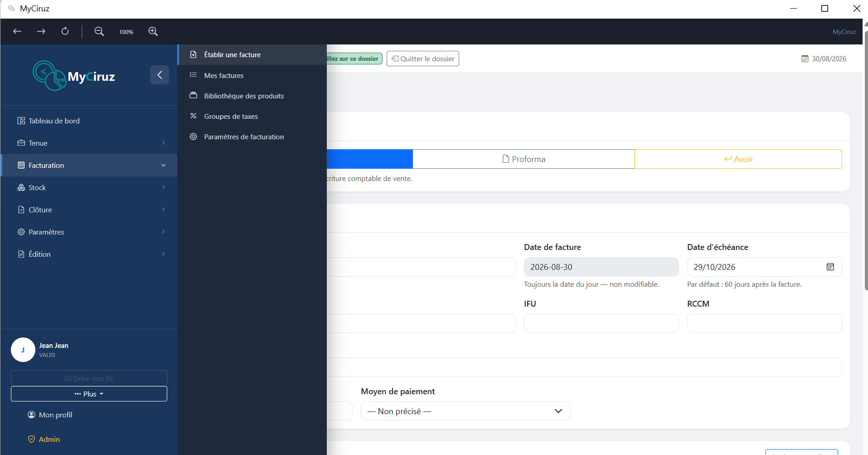Open Groupes de taxes
The width and height of the screenshot is (868, 455).
252,116
